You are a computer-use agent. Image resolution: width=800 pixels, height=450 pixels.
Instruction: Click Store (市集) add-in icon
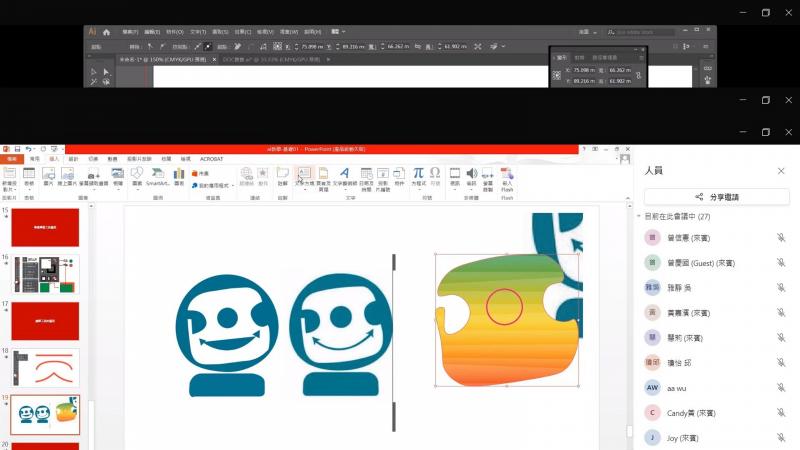(x=200, y=173)
